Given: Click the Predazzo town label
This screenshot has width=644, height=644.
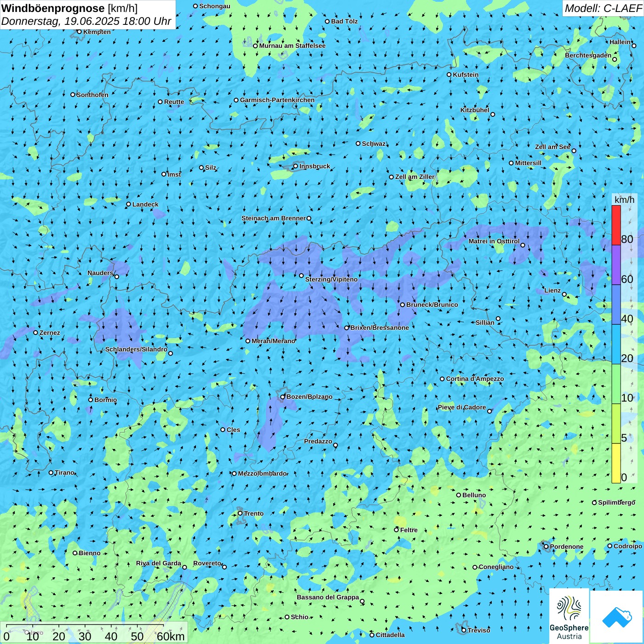Looking at the screenshot, I should coord(318,441).
